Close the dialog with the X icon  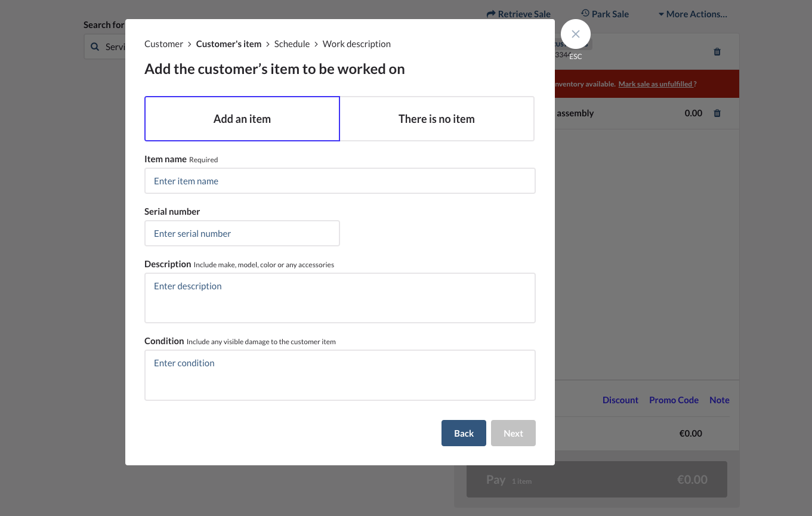coord(576,35)
